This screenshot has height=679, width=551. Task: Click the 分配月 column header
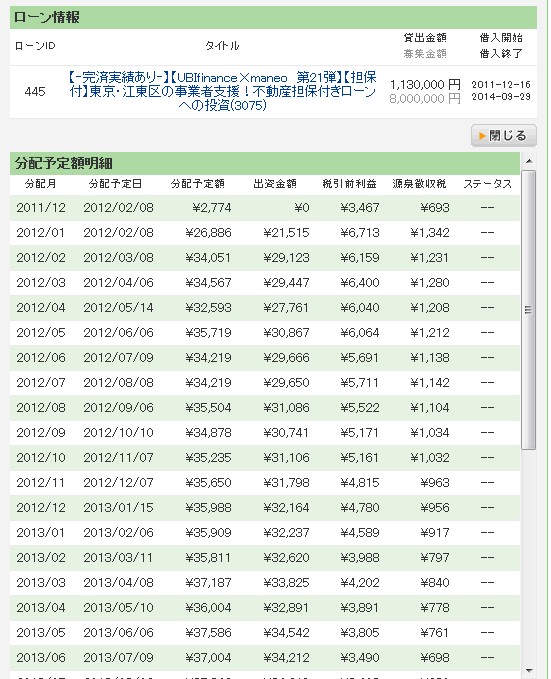(x=41, y=184)
